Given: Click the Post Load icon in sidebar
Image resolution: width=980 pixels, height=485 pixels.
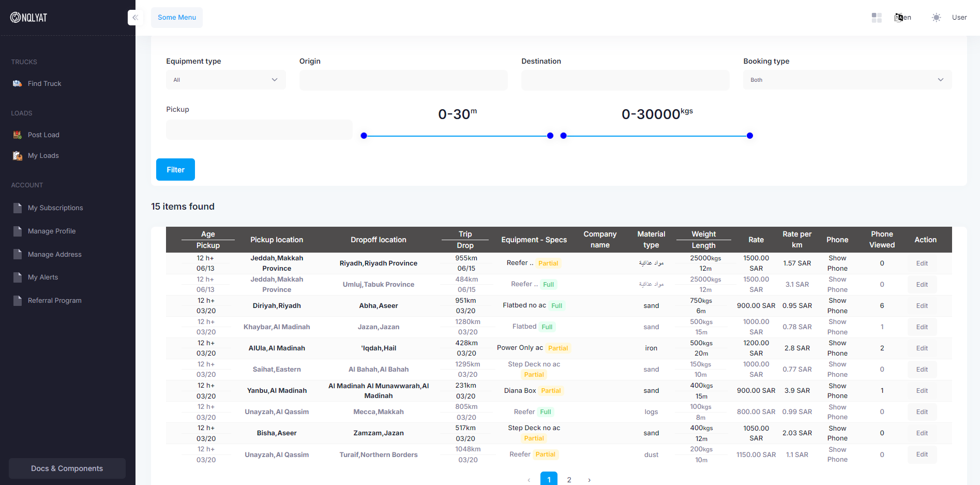Looking at the screenshot, I should (x=17, y=135).
